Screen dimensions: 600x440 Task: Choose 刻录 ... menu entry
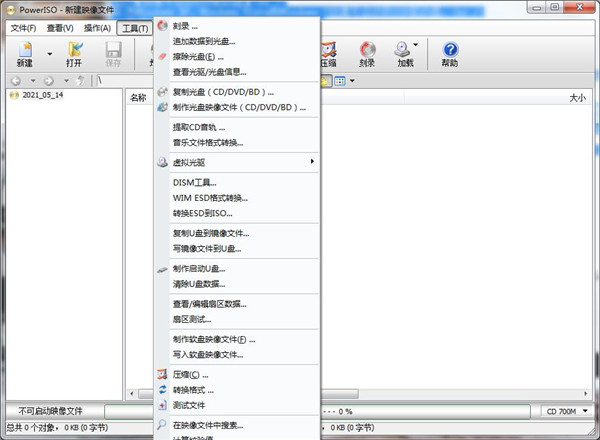(237, 26)
